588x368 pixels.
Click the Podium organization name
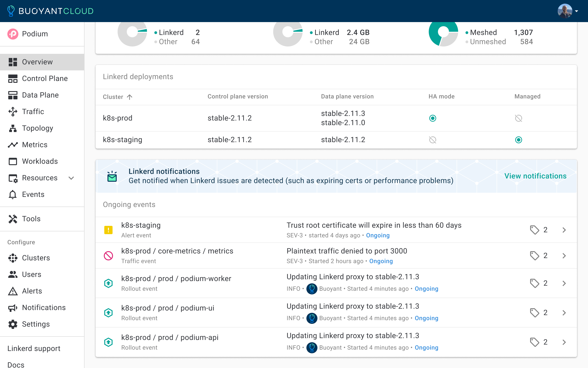pyautogui.click(x=35, y=34)
